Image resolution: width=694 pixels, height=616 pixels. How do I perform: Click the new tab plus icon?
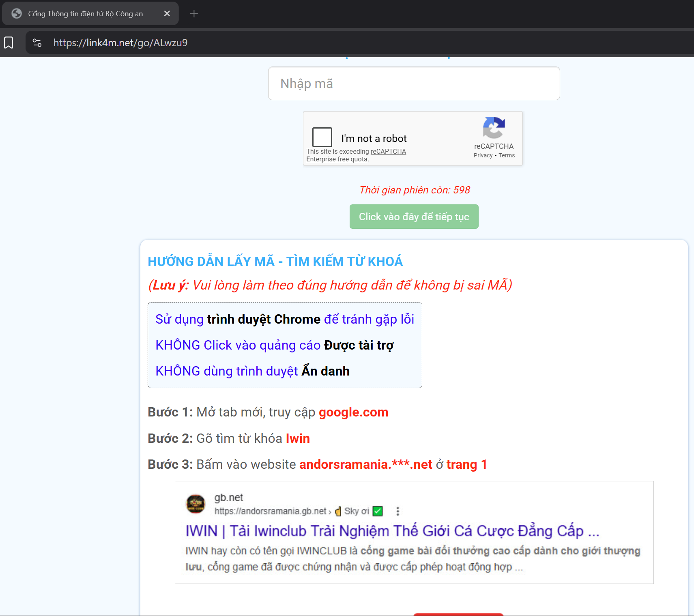pos(194,14)
